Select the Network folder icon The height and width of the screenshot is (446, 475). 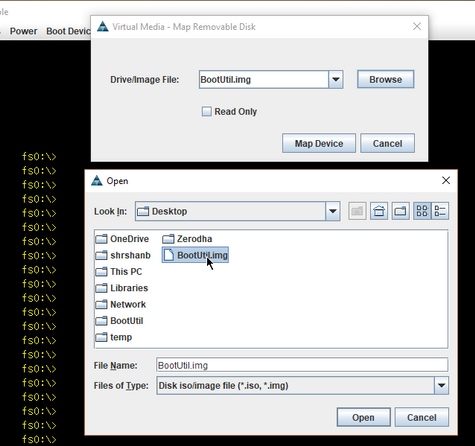[x=101, y=304]
